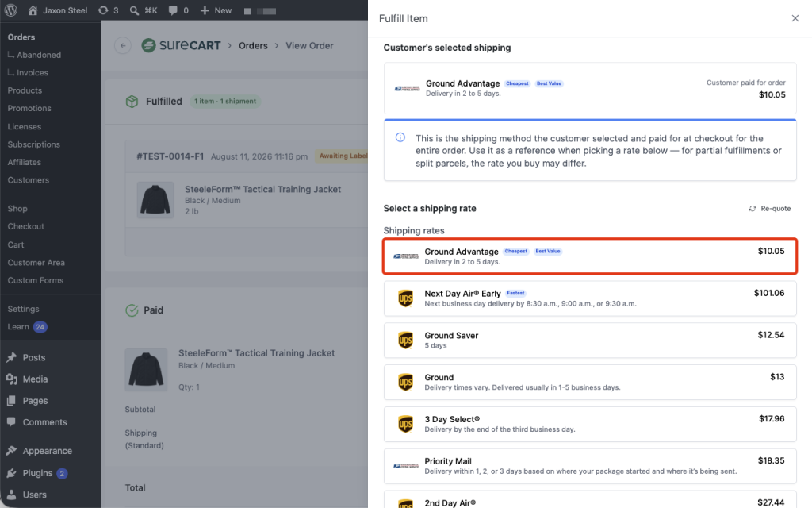Close the Fulfill Item panel
812x508 pixels.
pos(795,19)
